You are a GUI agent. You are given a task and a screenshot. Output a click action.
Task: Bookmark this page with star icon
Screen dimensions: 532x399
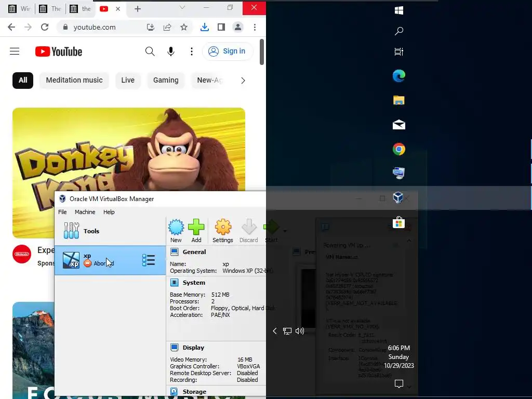pos(184,27)
